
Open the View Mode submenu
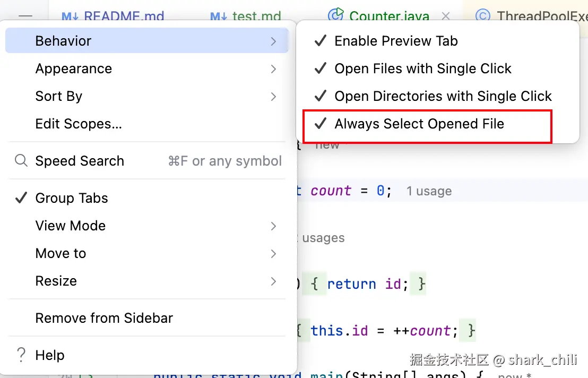pyautogui.click(x=71, y=226)
